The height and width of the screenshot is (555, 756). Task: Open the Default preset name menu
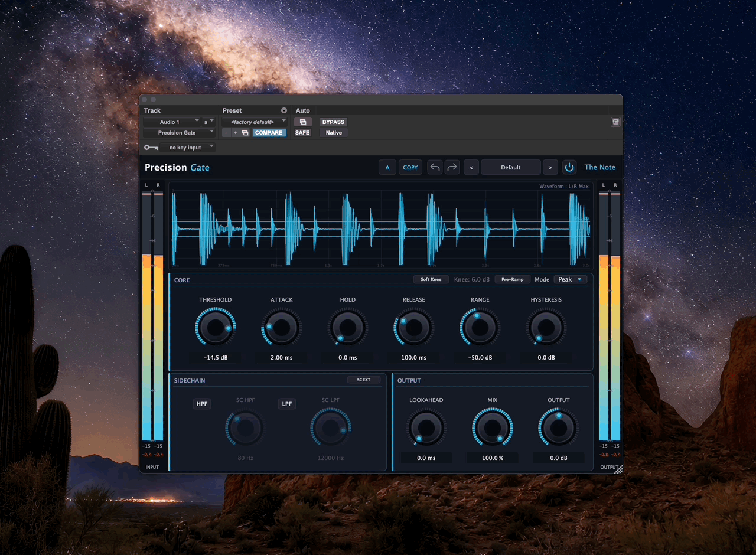510,167
